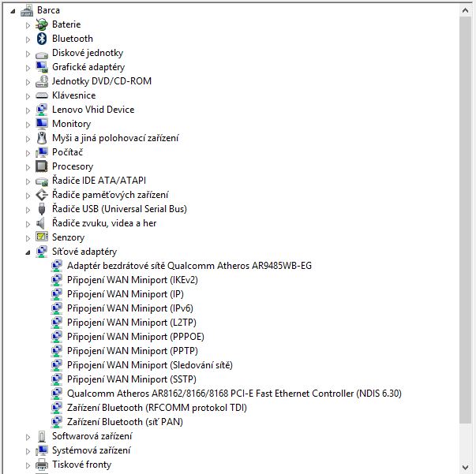Click the Grafické adaptéry display icon
Image resolution: width=476 pixels, height=474 pixels.
coord(42,67)
